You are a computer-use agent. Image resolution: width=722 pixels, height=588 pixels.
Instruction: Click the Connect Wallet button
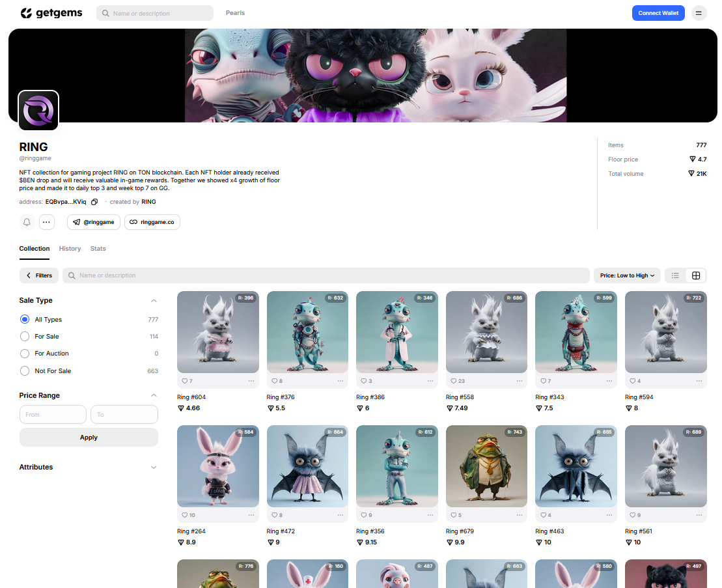658,13
